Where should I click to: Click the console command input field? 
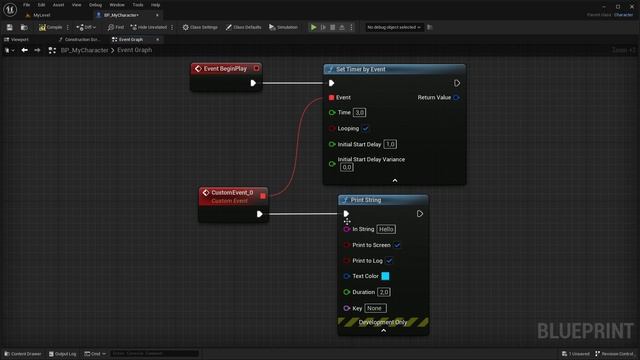tap(154, 354)
